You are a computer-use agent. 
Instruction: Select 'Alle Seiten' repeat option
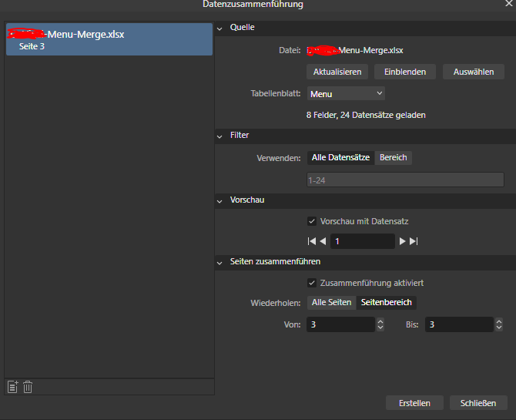pos(330,302)
